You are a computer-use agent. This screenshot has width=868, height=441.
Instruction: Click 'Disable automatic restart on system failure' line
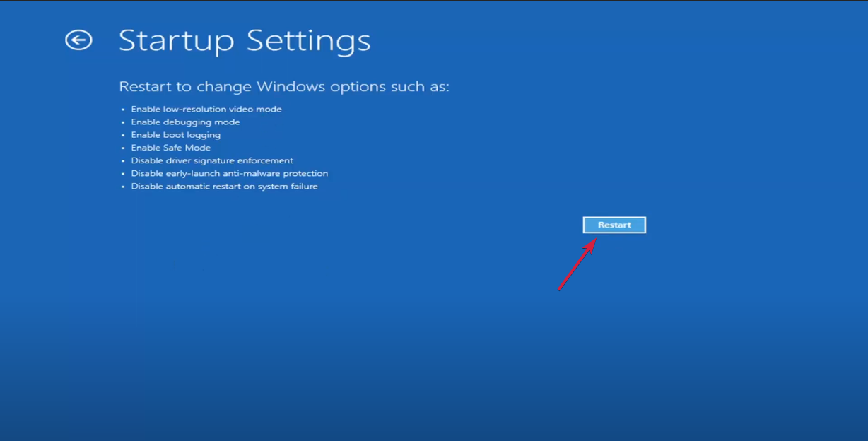pos(225,187)
